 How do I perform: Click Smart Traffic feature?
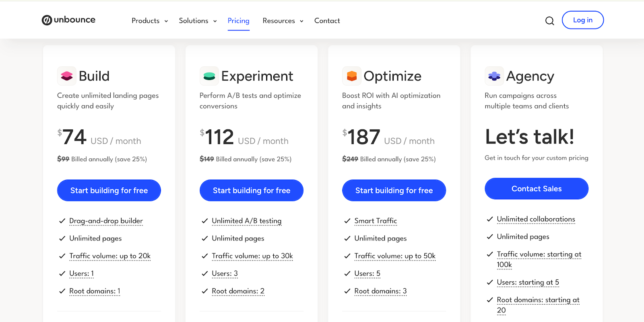[376, 221]
